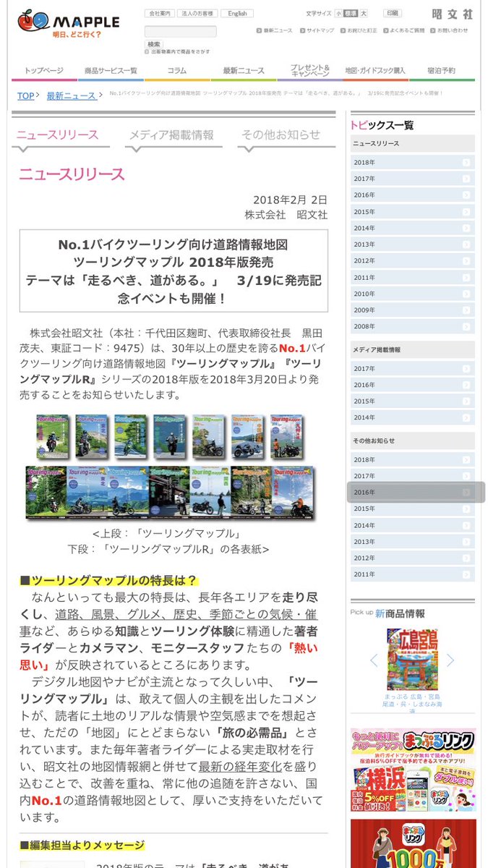
Task: Open ニュースリリース 2013年 archive arrow
Action: [x=466, y=244]
